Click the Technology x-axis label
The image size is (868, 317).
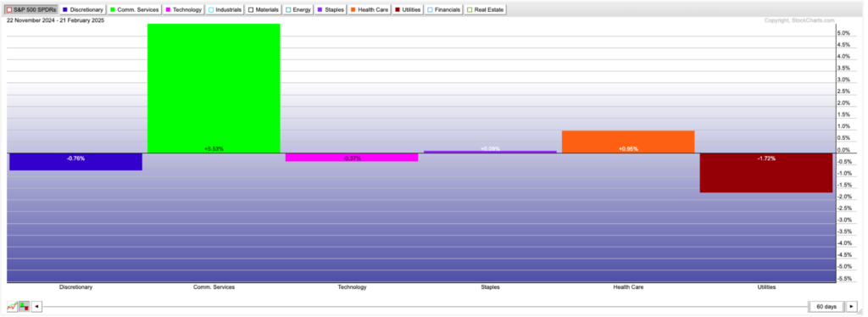(x=352, y=287)
